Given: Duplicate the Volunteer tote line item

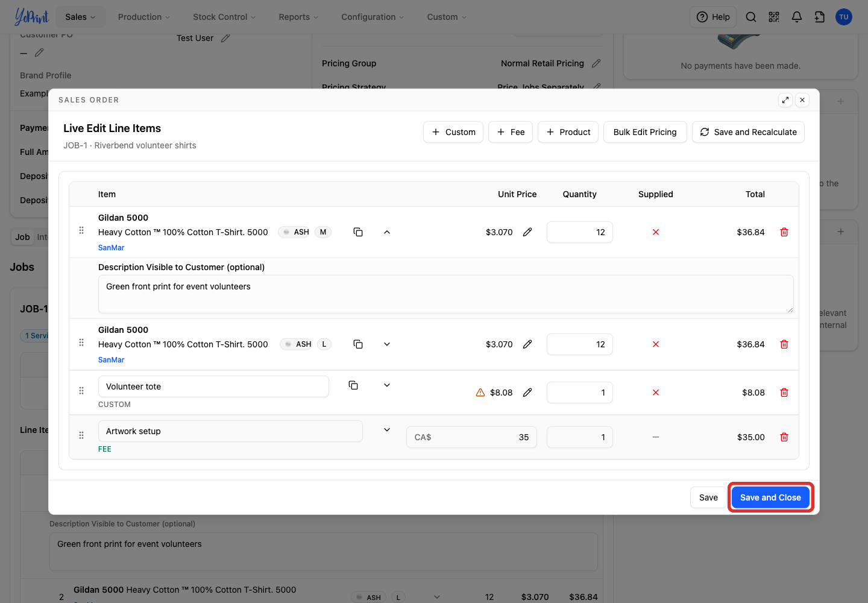Looking at the screenshot, I should point(353,385).
